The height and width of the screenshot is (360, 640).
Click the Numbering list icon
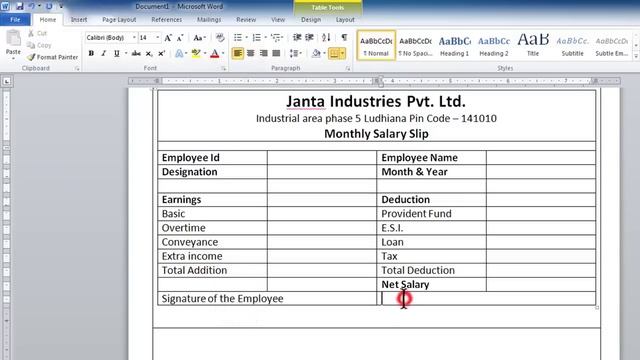point(256,38)
